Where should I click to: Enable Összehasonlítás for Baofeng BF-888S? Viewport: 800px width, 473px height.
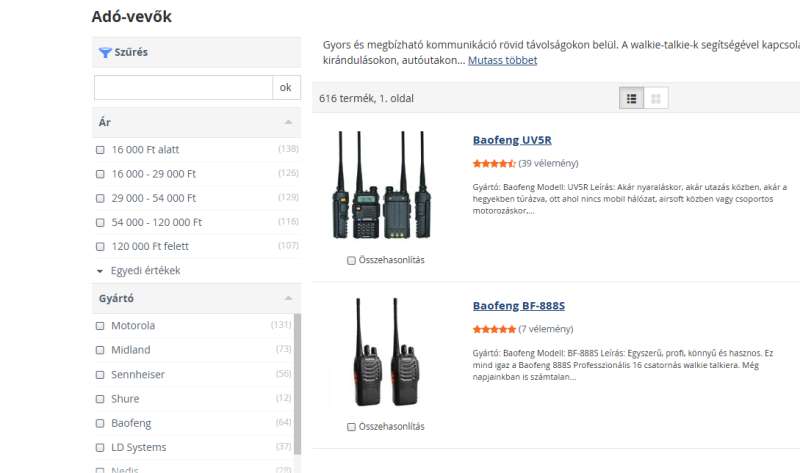coord(351,426)
